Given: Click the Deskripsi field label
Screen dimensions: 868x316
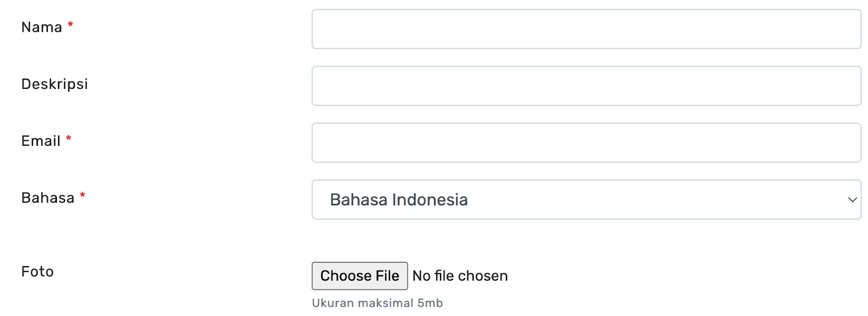Looking at the screenshot, I should [54, 85].
